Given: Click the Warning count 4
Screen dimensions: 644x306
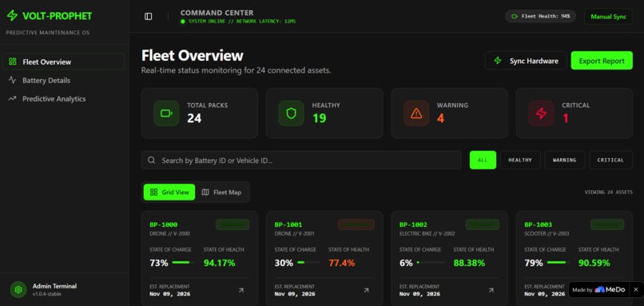Looking at the screenshot, I should [440, 118].
